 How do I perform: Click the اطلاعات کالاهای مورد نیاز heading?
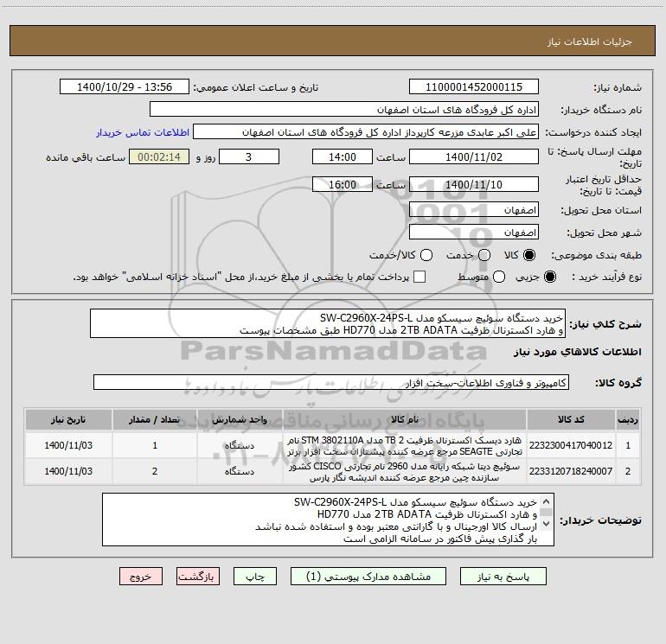(x=577, y=352)
